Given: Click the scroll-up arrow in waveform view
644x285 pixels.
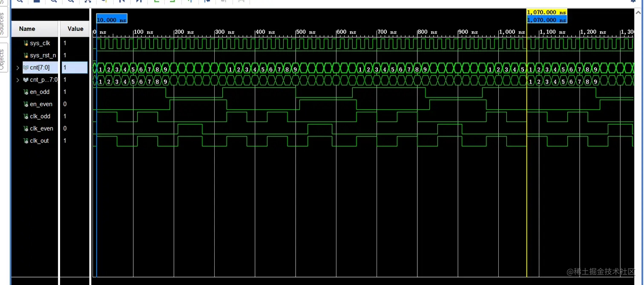Looking at the screenshot, I should pyautogui.click(x=638, y=13).
